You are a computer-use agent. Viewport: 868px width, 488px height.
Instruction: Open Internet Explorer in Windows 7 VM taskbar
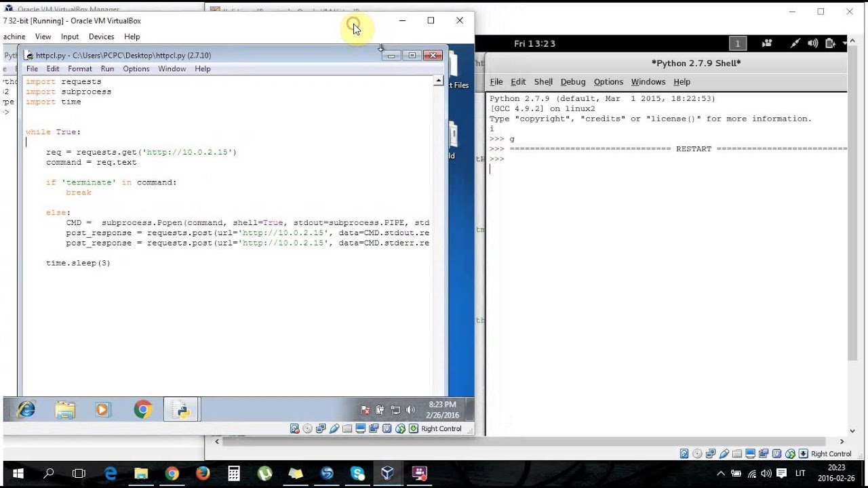(26, 409)
